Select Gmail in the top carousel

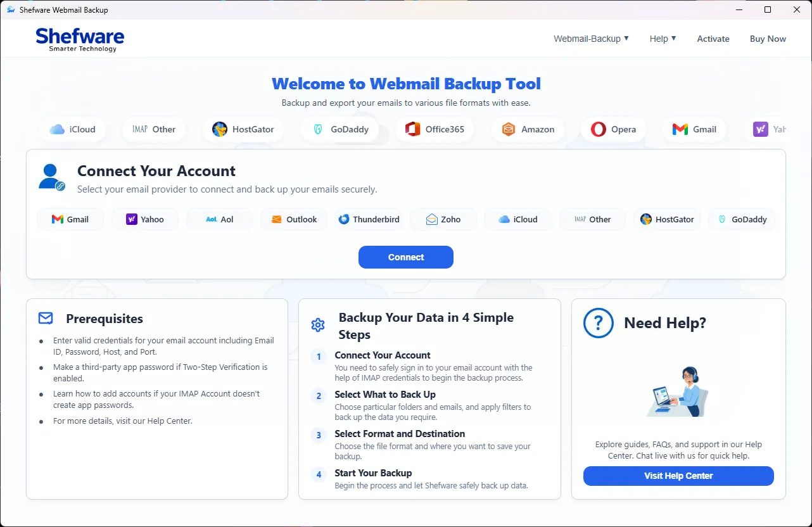694,129
